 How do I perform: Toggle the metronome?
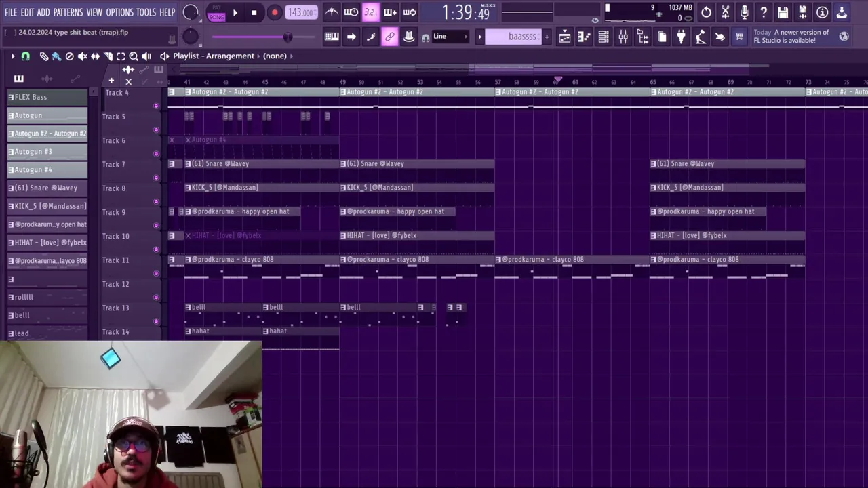click(332, 12)
